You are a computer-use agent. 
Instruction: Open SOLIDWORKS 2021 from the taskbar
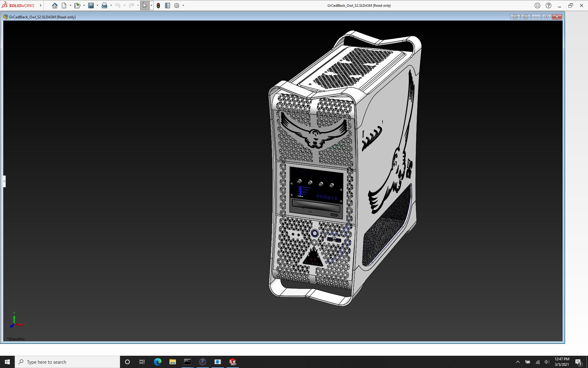pos(233,362)
